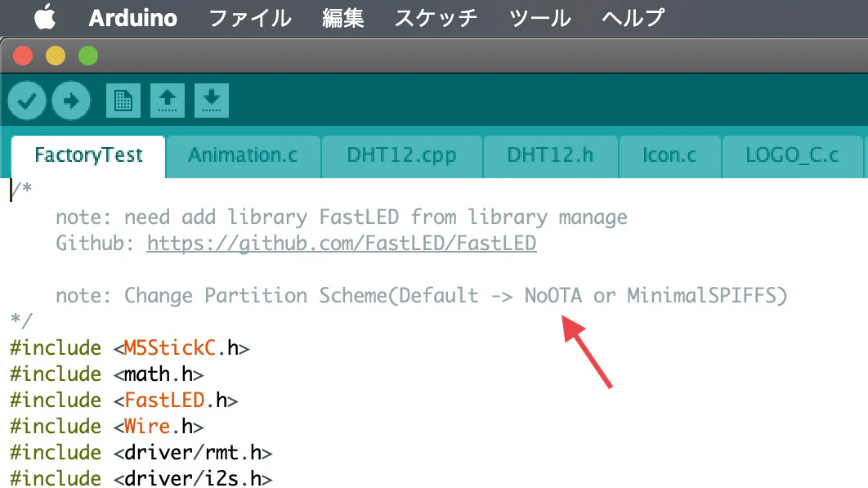Open the ヘルプ menu
This screenshot has width=868, height=488.
(x=633, y=18)
